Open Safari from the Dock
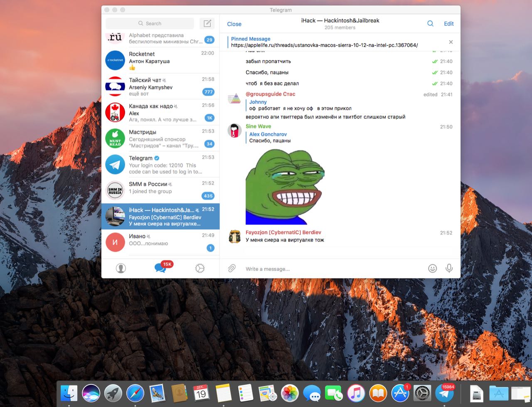The width and height of the screenshot is (532, 407). point(135,393)
